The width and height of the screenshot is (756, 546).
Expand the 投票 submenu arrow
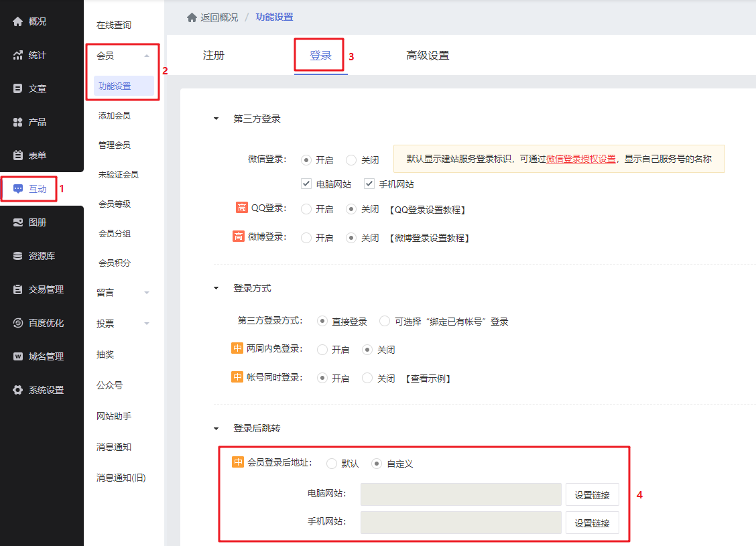pos(147,324)
